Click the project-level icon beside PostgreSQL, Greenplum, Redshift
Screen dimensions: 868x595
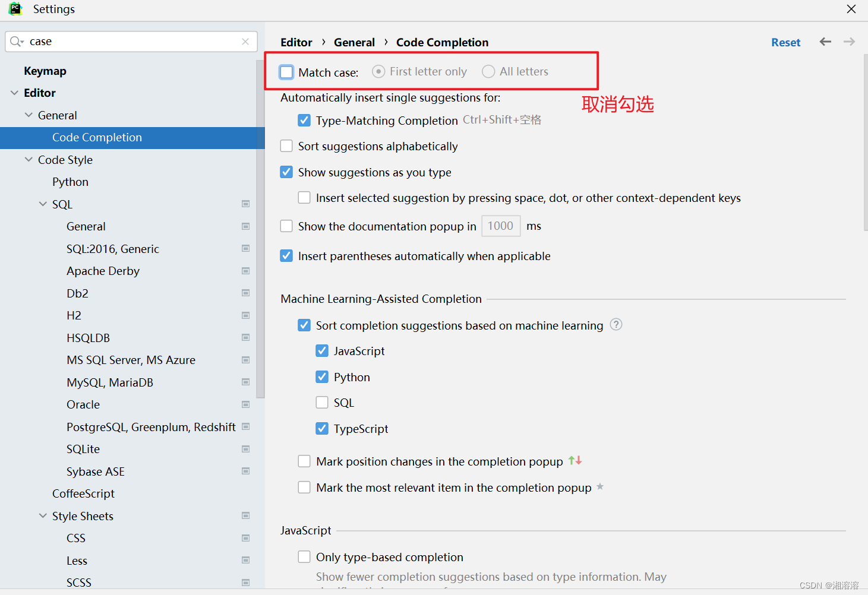[x=245, y=426]
